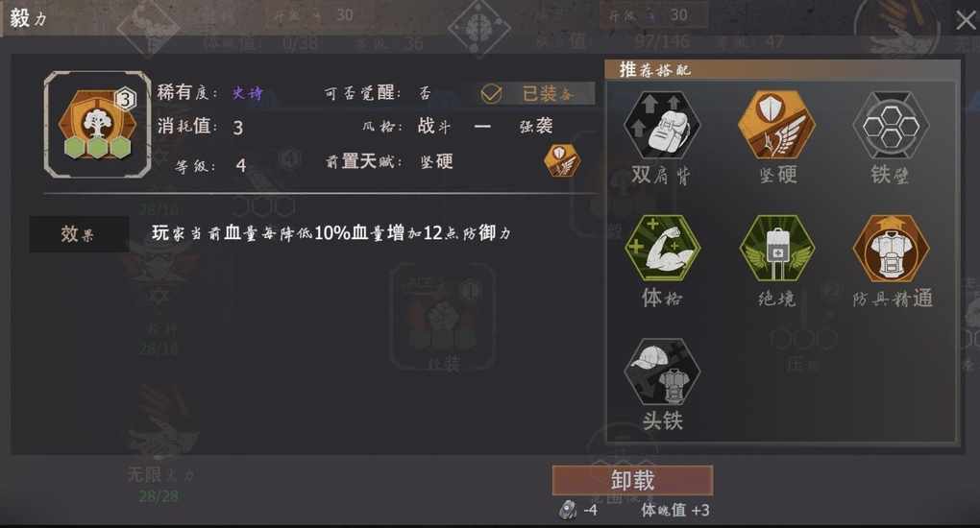Click the -4 cost coin icon
Viewport: 980px width, 528px height.
tap(568, 510)
